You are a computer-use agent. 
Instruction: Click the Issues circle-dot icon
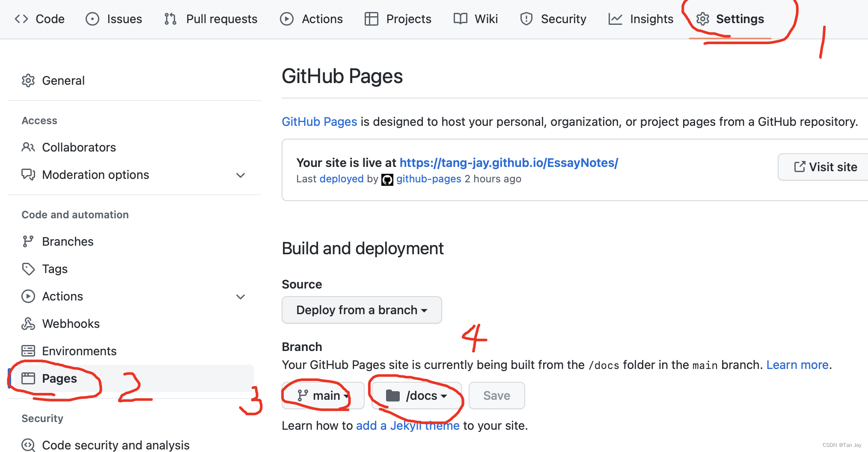click(92, 19)
